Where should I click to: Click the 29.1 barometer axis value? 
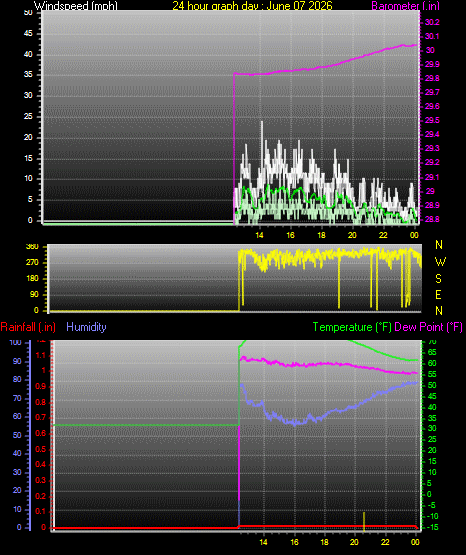point(432,177)
